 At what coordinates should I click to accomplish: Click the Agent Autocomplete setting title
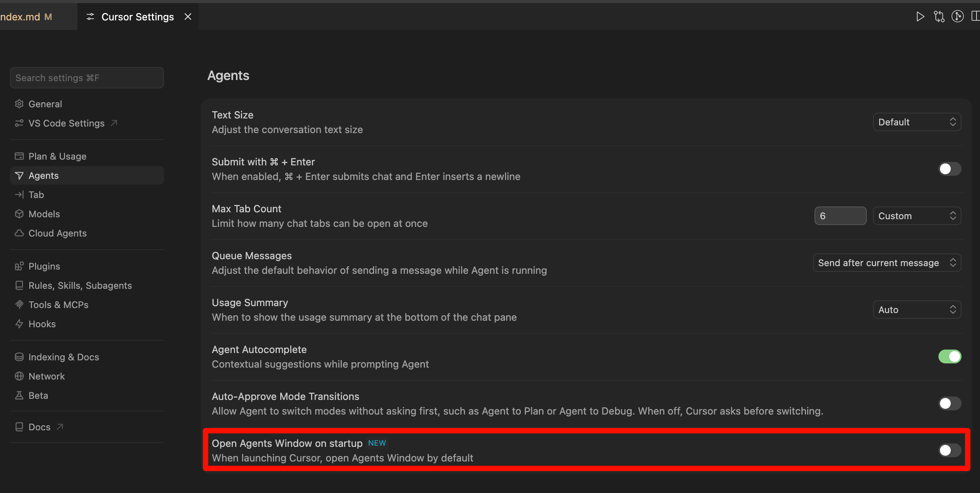(x=259, y=350)
